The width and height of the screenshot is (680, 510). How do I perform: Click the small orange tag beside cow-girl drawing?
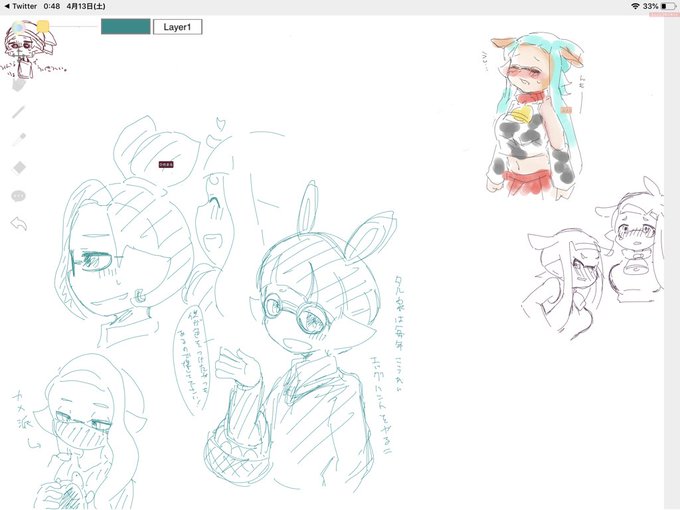[x=566, y=110]
